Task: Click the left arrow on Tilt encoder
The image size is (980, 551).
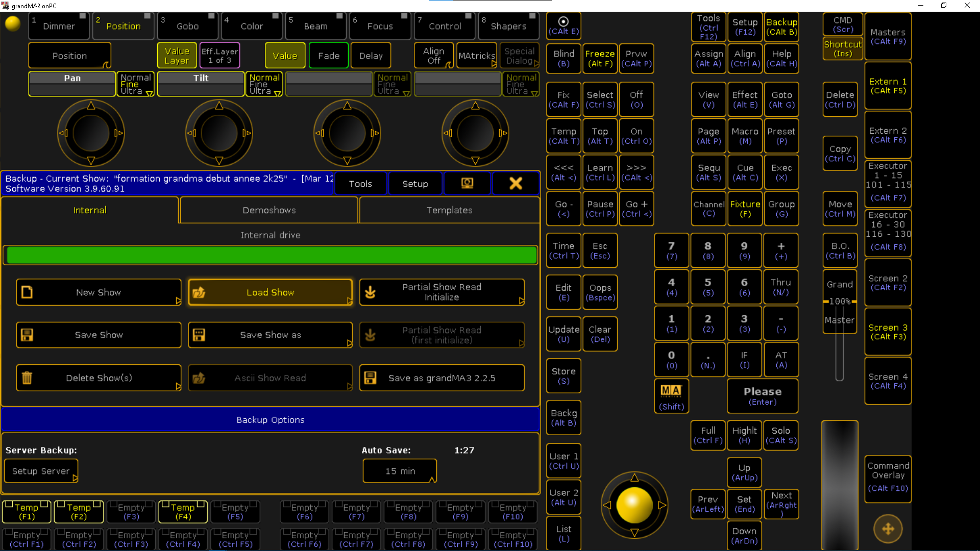Action: point(191,133)
